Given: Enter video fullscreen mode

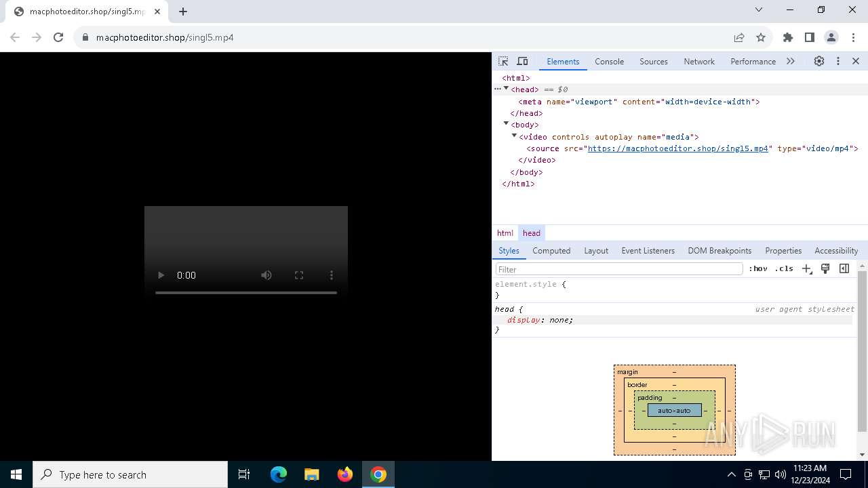Looking at the screenshot, I should (299, 275).
